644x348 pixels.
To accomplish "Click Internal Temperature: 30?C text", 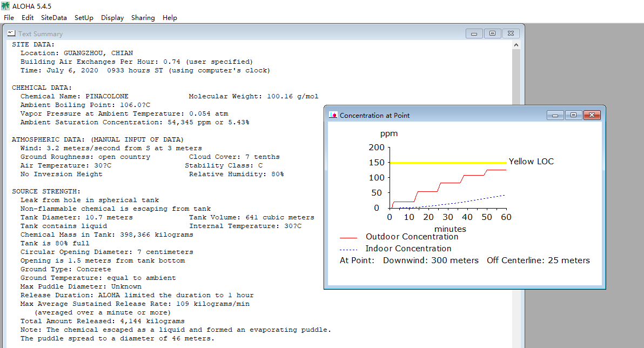I will [x=245, y=225].
